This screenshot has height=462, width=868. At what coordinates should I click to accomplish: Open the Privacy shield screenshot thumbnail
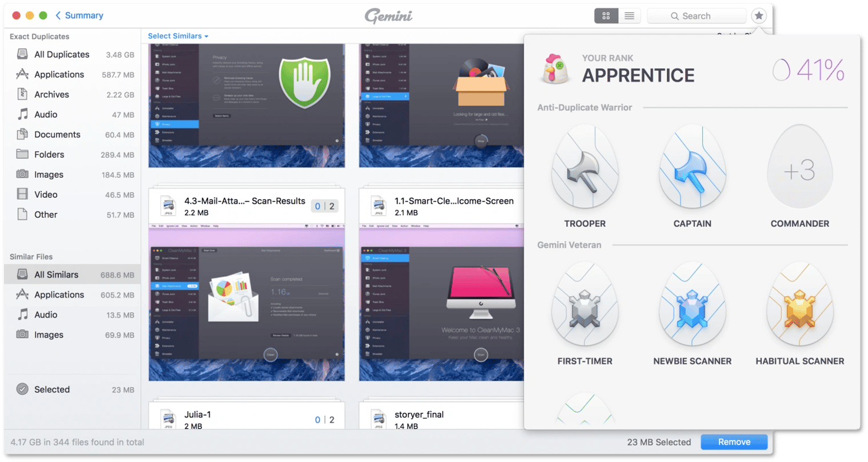pyautogui.click(x=246, y=105)
